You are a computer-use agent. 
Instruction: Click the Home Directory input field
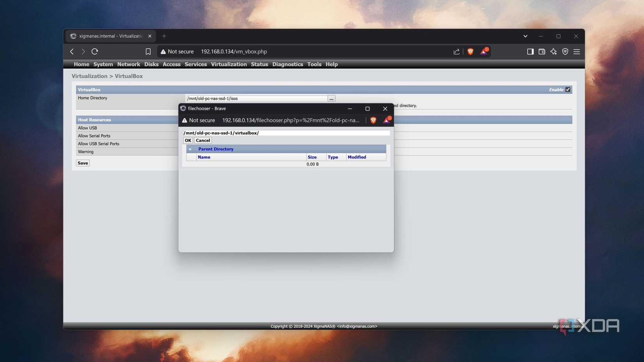(x=256, y=99)
